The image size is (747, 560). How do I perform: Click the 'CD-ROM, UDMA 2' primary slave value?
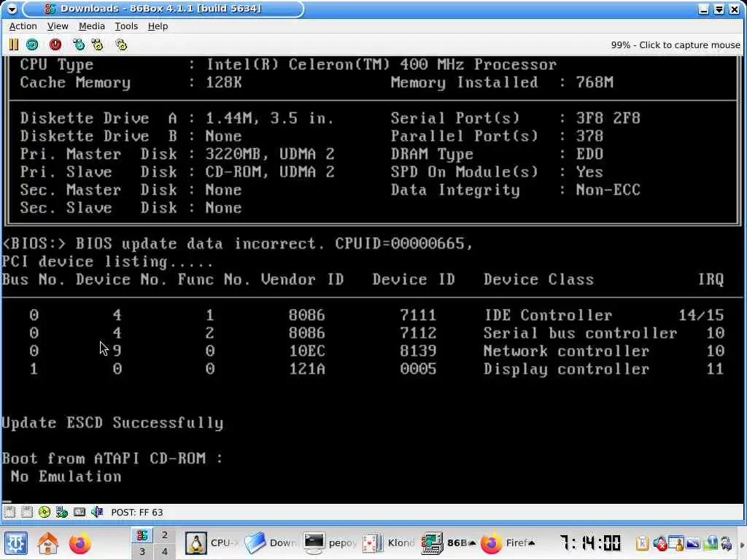pyautogui.click(x=270, y=172)
